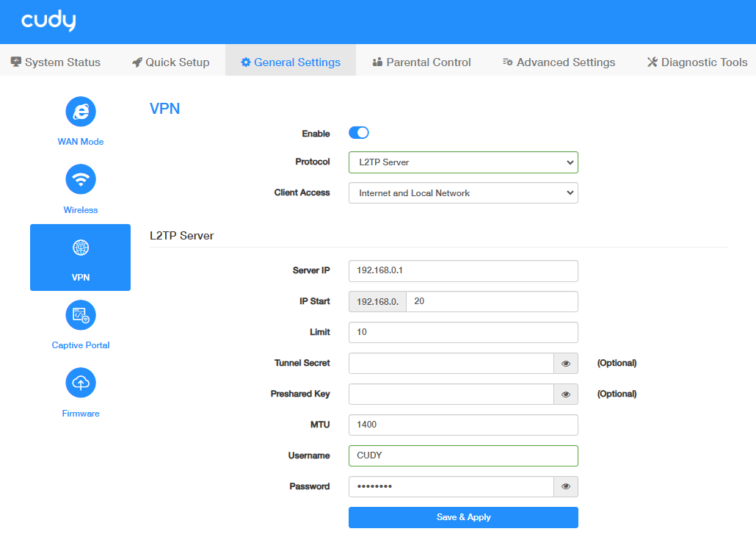Disable the VPN Enable toggle
The image size is (756, 537).
358,133
